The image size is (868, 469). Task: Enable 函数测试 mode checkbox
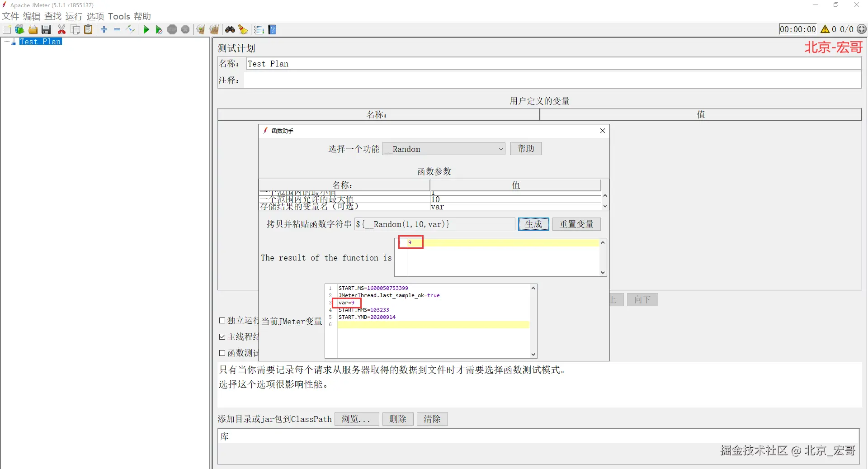pyautogui.click(x=222, y=353)
